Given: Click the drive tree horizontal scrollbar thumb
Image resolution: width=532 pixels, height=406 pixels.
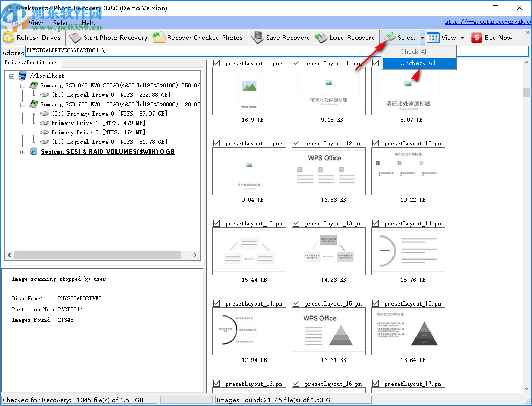Looking at the screenshot, I should click(97, 255).
